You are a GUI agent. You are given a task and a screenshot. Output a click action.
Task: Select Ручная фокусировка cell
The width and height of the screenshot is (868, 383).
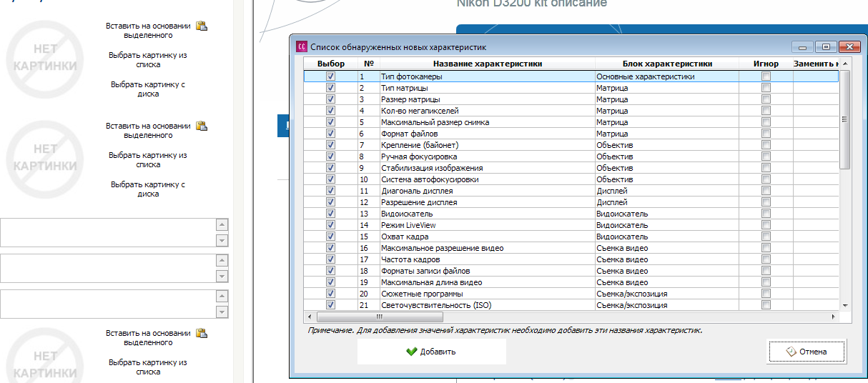point(487,156)
